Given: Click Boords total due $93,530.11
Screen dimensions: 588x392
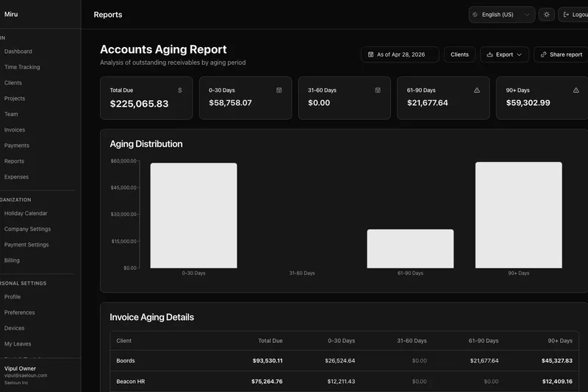Looking at the screenshot, I should [268, 360].
